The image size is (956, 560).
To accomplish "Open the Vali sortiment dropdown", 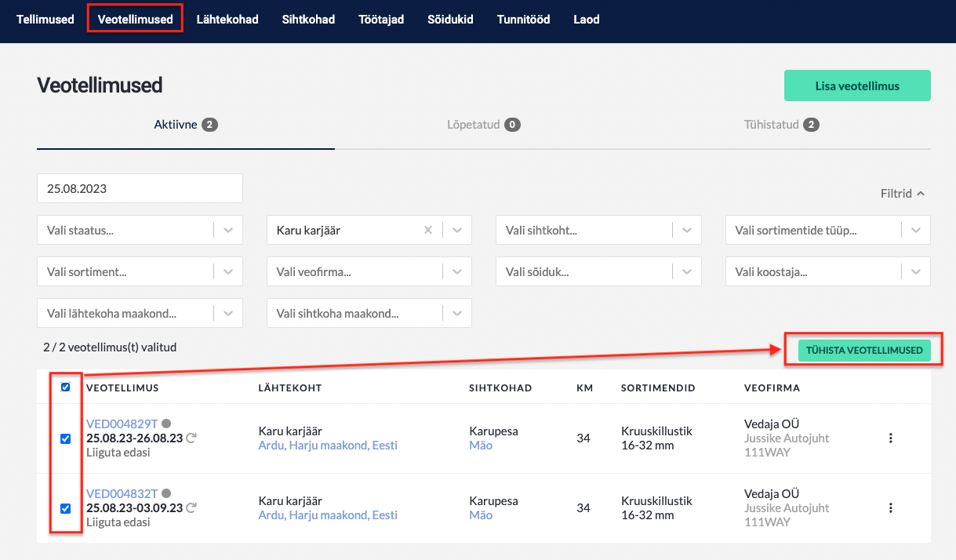I will tap(140, 272).
